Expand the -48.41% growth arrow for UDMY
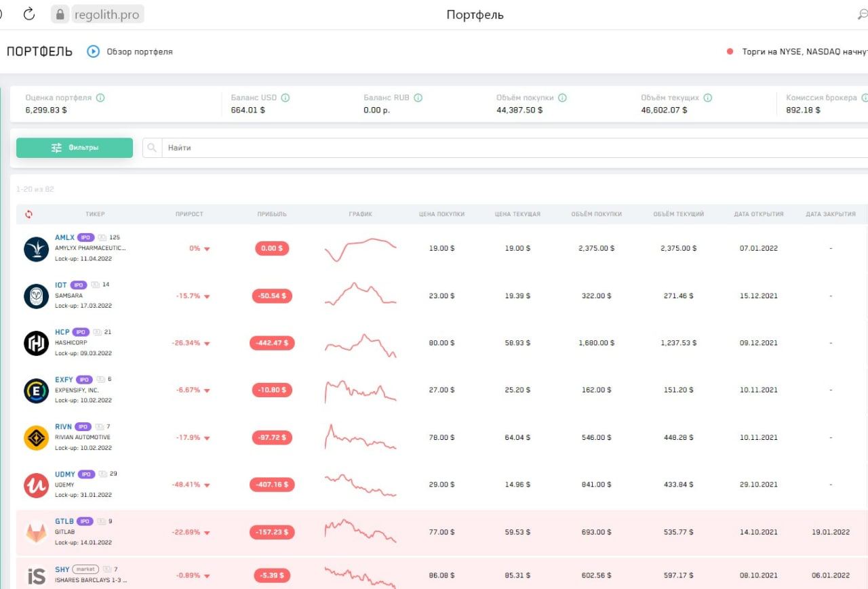This screenshot has width=868, height=589. click(207, 485)
